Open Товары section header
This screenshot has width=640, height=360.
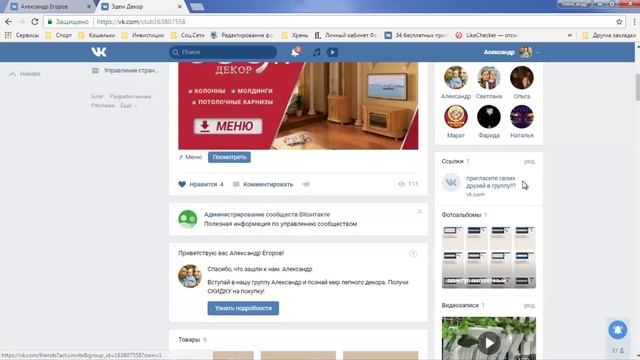(x=189, y=340)
